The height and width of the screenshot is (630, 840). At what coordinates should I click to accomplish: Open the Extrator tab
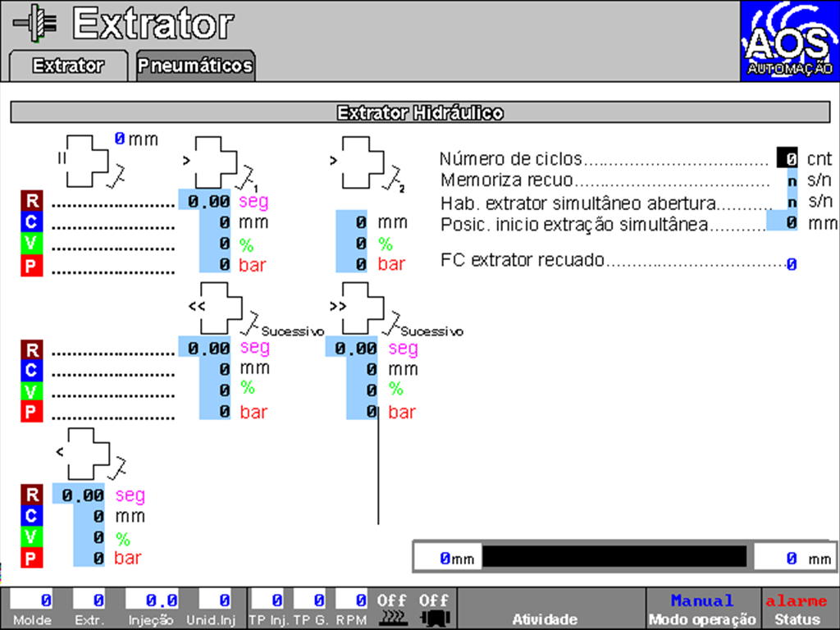tap(68, 66)
